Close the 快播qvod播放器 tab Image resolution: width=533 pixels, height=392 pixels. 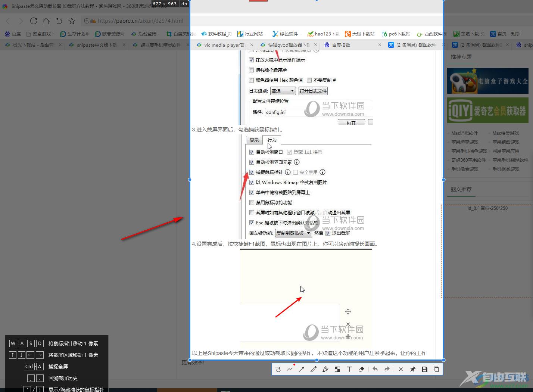315,45
